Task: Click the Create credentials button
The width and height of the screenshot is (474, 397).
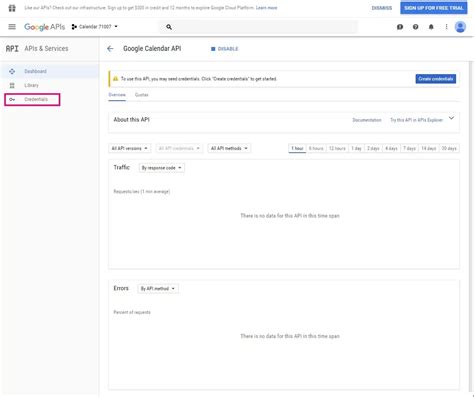Action: pyautogui.click(x=436, y=79)
